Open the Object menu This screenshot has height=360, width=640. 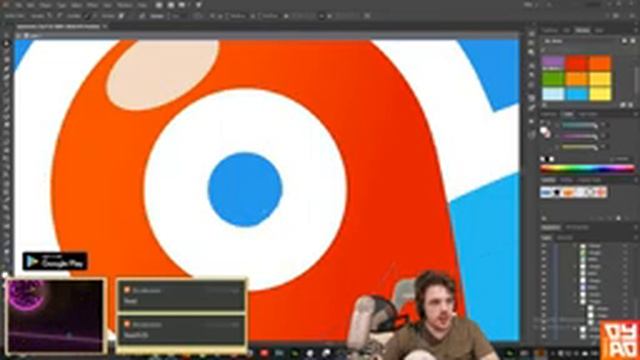(x=46, y=6)
